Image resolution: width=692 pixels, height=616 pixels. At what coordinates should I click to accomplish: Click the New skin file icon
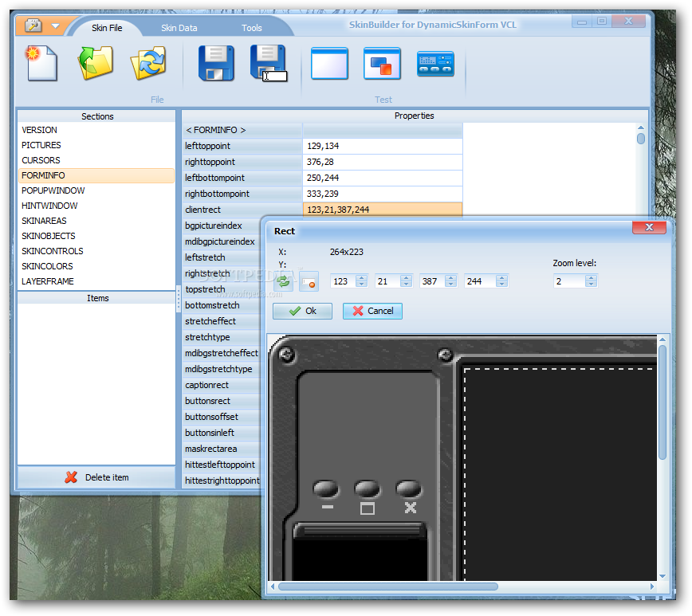(42, 63)
